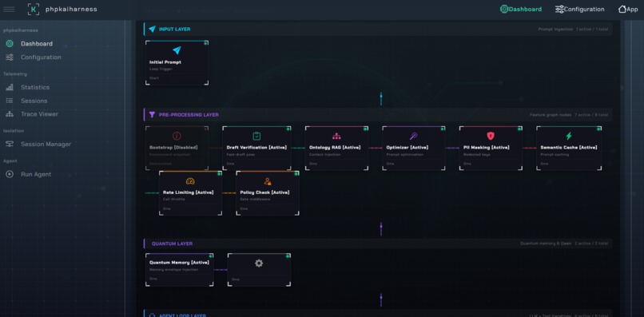
Task: Select the Semantic Cache [Active] title
Action: pyautogui.click(x=569, y=148)
